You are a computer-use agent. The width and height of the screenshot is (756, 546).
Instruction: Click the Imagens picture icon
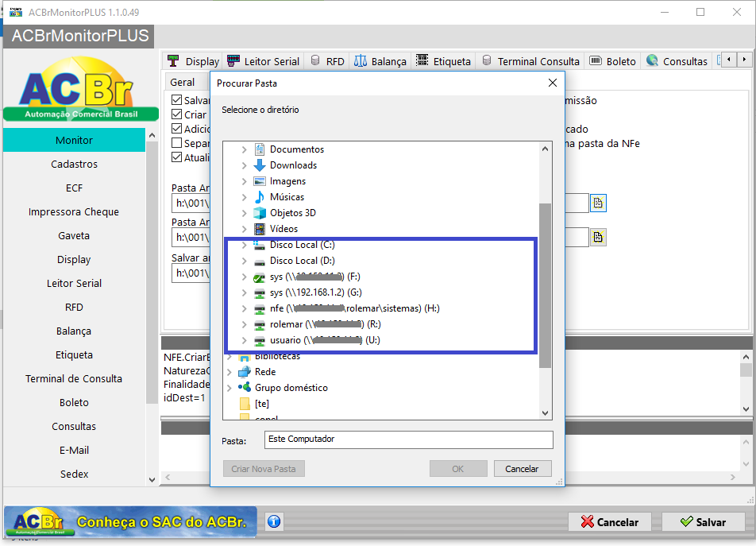[x=260, y=181]
